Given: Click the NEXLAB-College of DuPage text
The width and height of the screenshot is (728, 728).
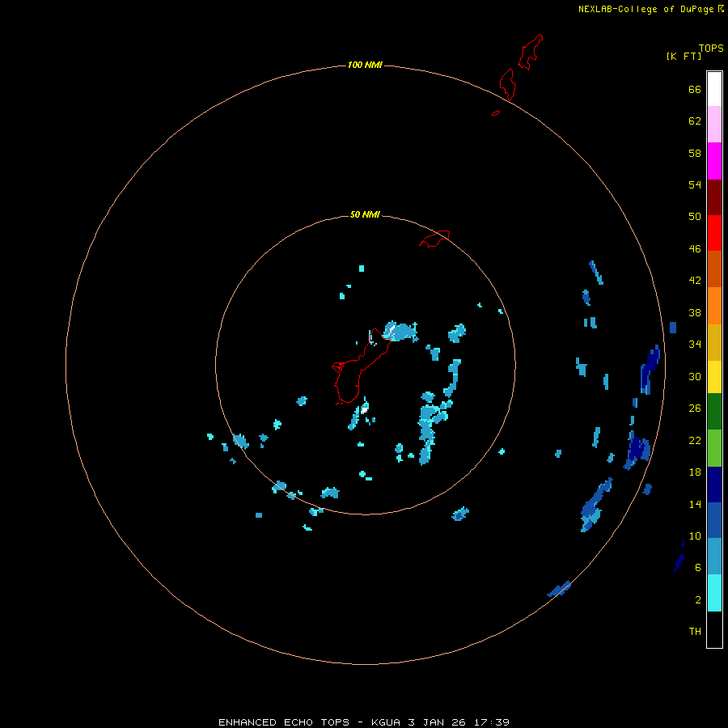Looking at the screenshot, I should coord(645,9).
